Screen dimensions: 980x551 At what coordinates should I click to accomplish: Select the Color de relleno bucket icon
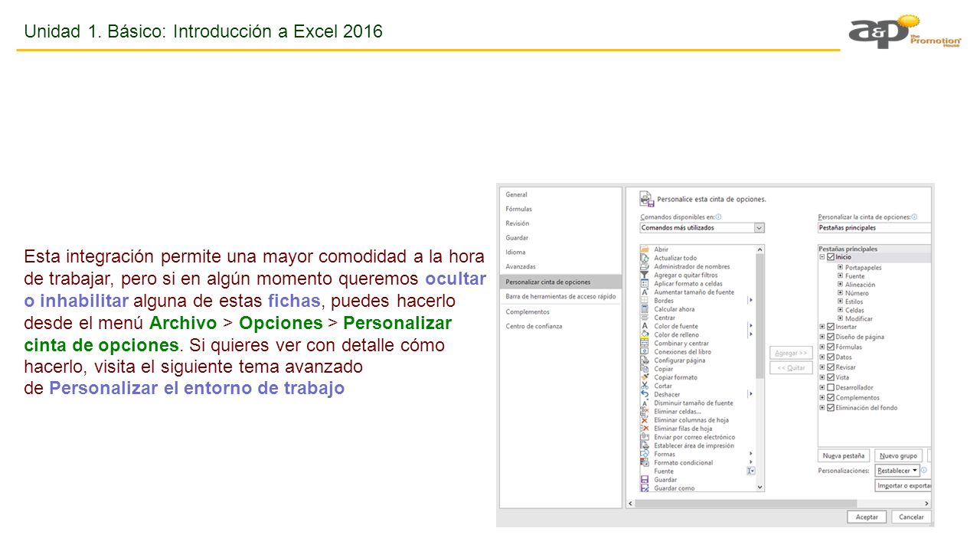(645, 334)
